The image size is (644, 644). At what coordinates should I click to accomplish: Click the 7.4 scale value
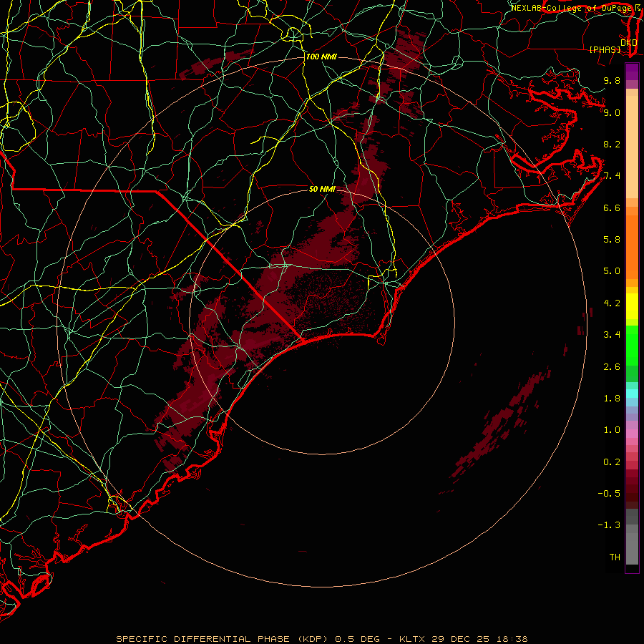612,176
